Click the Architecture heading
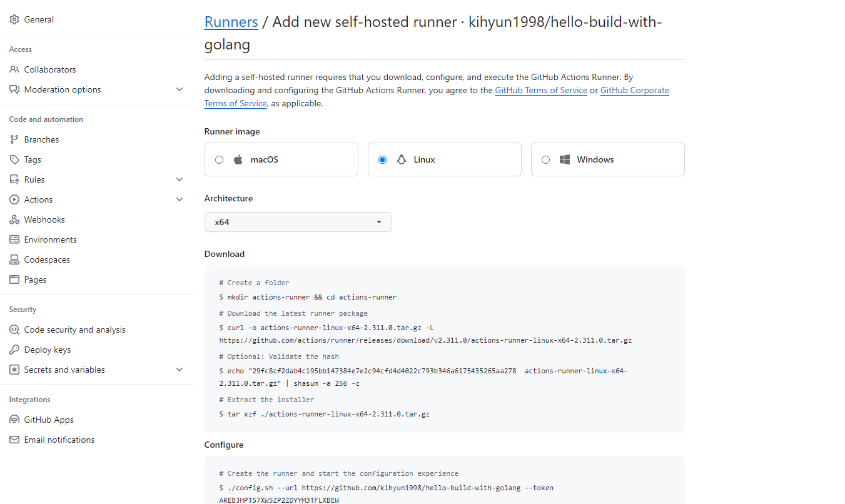This screenshot has width=845, height=504. (228, 198)
